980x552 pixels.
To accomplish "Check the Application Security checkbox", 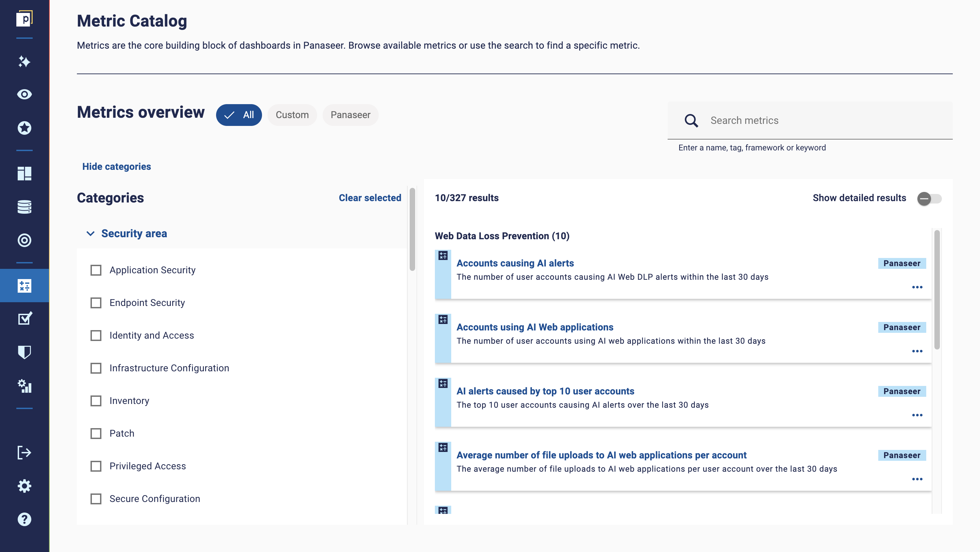I will tap(96, 270).
